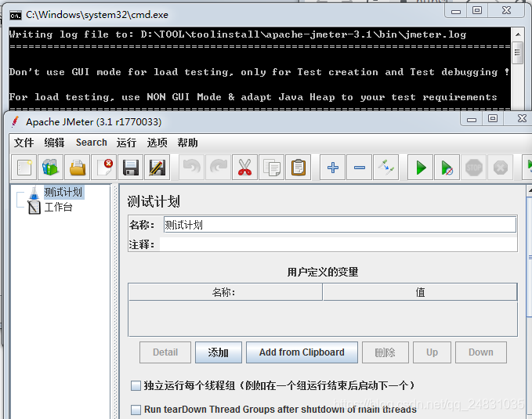Open the Search menu

[91, 143]
